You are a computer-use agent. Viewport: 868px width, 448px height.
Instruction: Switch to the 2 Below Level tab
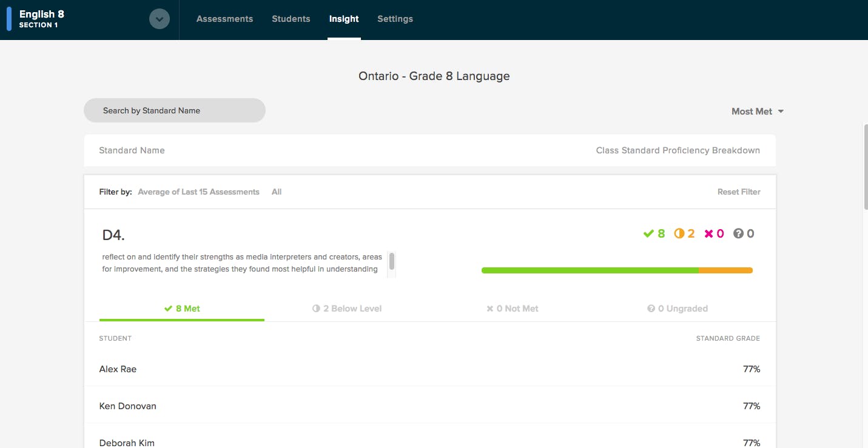[x=347, y=309]
